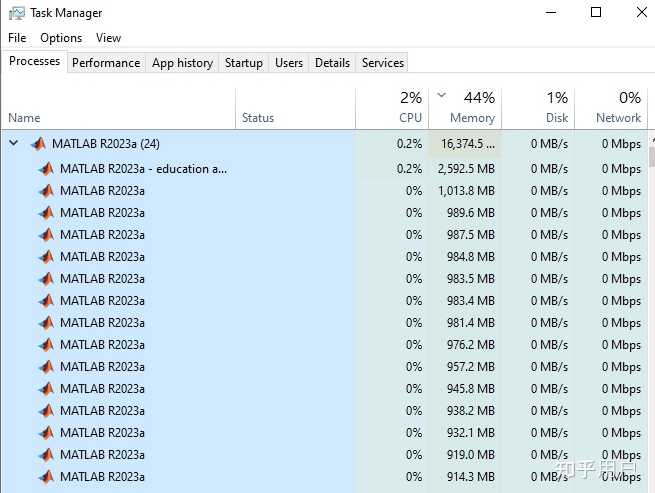Select process name using 1,013.8 MB
The width and height of the screenshot is (655, 493).
[102, 191]
